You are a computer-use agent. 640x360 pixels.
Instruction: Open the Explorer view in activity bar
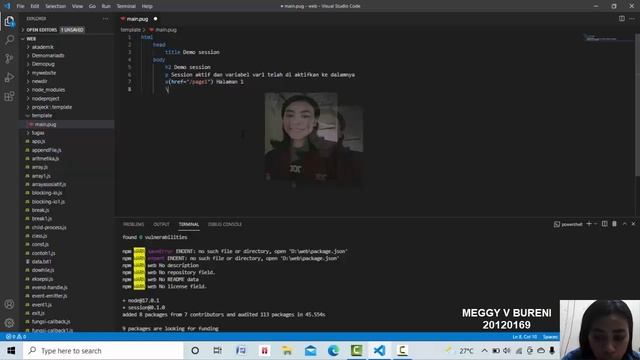[x=9, y=21]
